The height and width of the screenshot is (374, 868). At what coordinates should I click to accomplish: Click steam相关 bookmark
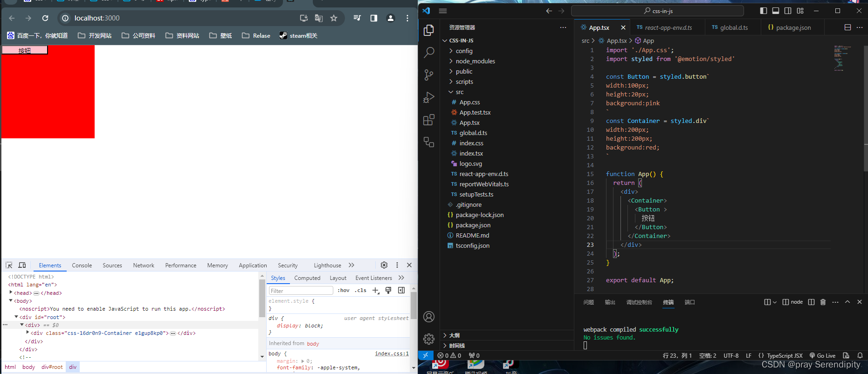pyautogui.click(x=298, y=35)
